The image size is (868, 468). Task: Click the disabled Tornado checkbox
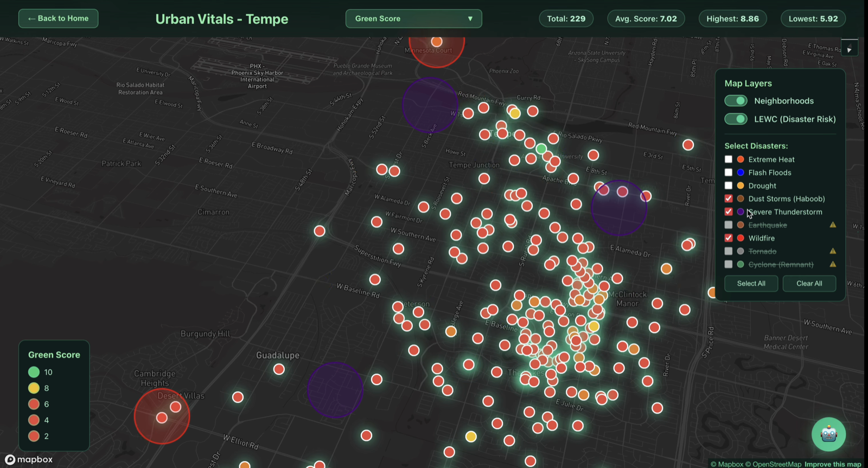click(729, 251)
